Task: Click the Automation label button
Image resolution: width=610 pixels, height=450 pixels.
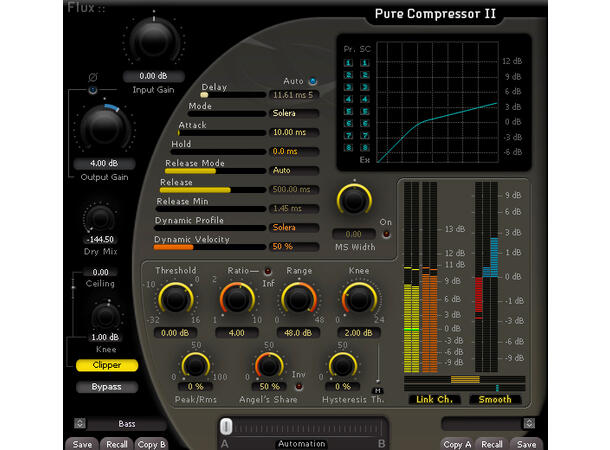Action: 301,444
